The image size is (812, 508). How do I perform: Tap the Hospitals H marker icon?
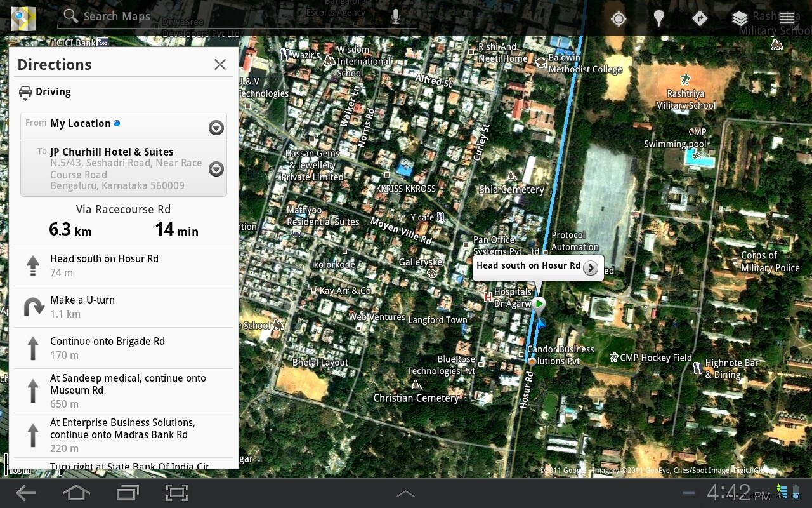(488, 297)
